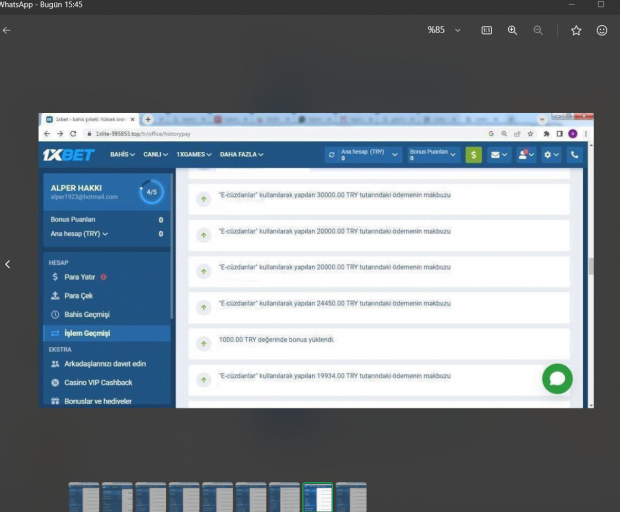Click the green arrow icon beside 1000.00 TRY bonus
Viewport: 620px width, 512px height.
[204, 344]
